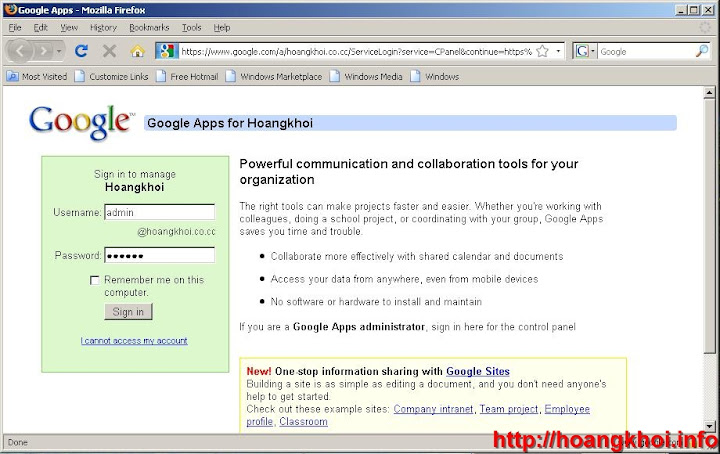Open the recent pages history dropdown
This screenshot has width=720, height=454.
point(59,51)
